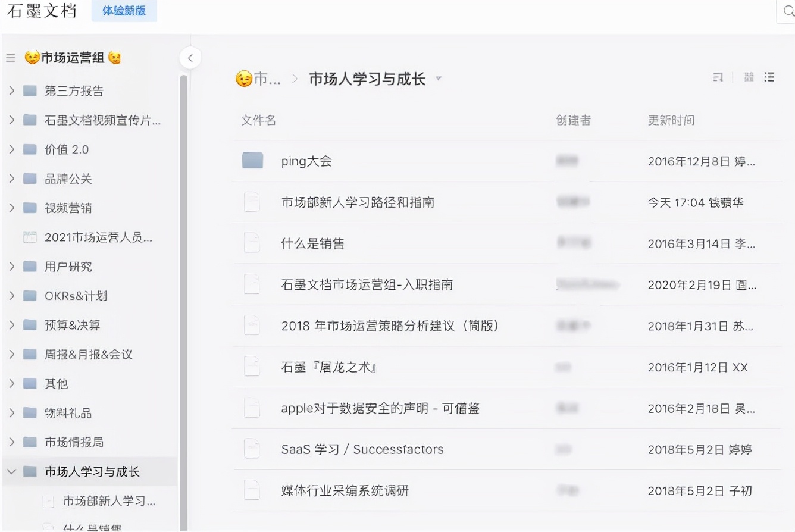795x532 pixels.
Task: Click the 市场情报局 folder icon in sidebar
Action: tap(30, 442)
